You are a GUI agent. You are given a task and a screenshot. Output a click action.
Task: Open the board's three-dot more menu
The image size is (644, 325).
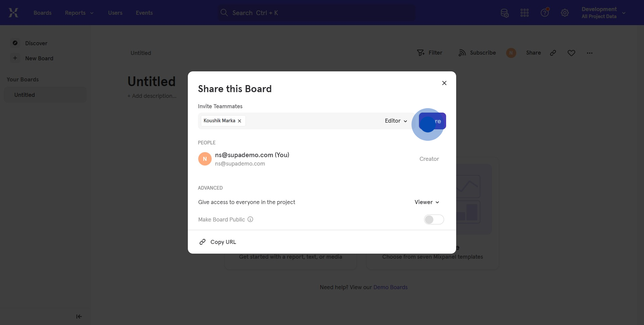point(590,53)
